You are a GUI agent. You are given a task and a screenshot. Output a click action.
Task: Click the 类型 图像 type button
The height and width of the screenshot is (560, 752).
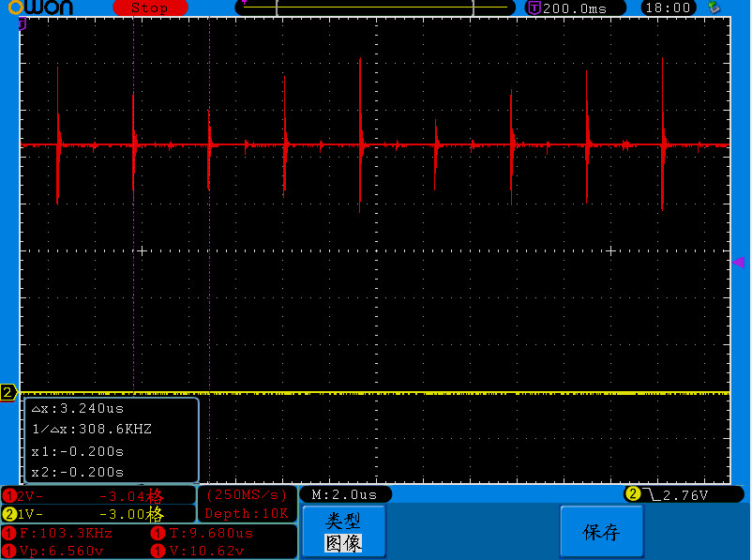point(343,532)
